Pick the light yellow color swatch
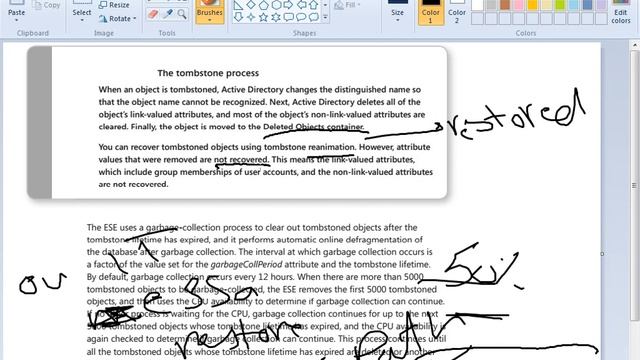640x360 pixels. click(x=546, y=5)
